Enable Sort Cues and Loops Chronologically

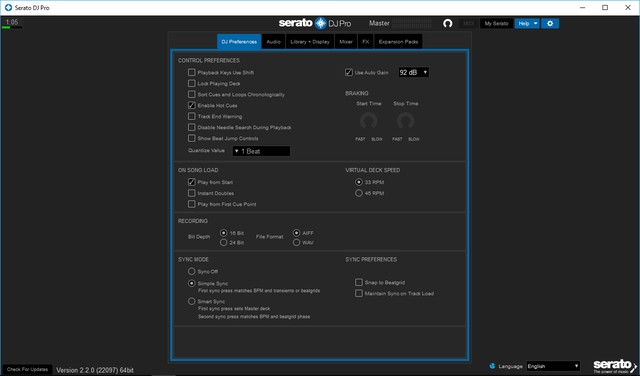(191, 94)
